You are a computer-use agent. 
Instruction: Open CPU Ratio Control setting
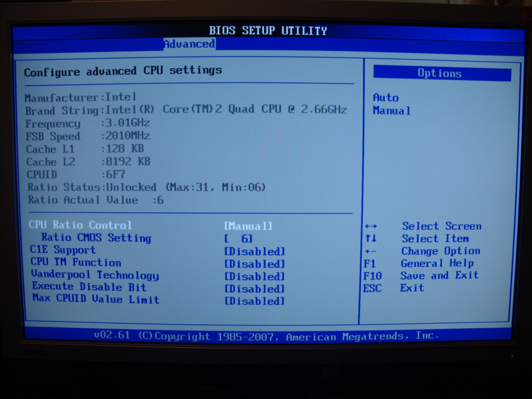coord(80,225)
